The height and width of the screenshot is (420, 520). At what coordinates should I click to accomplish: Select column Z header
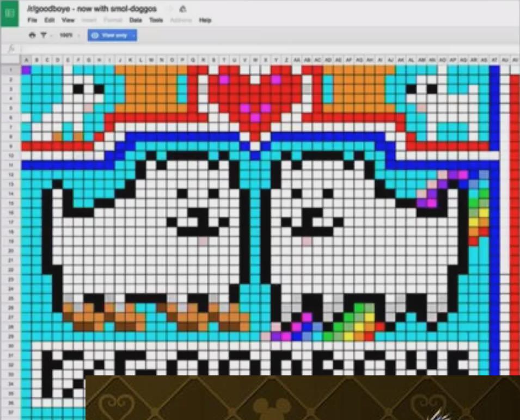(286, 60)
